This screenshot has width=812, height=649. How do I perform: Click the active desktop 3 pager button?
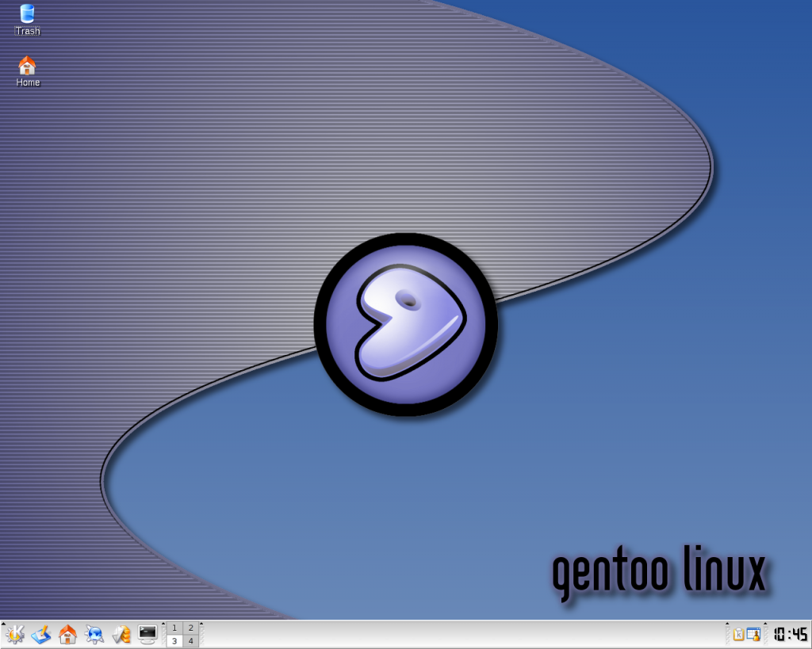pos(173,640)
